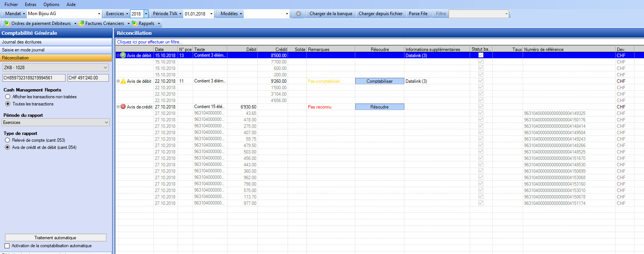Click the Ordres de paiement Débiteurs icon
The width and height of the screenshot is (644, 254).
tap(7, 23)
